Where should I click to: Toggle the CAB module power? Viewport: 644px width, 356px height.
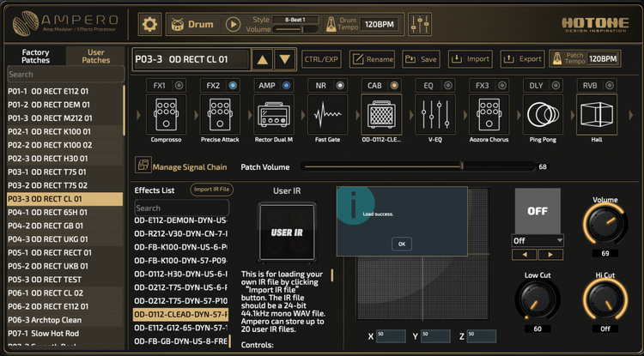pyautogui.click(x=394, y=85)
